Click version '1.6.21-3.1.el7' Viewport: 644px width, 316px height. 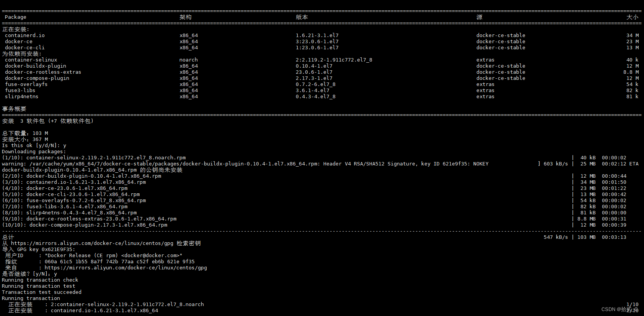click(317, 36)
